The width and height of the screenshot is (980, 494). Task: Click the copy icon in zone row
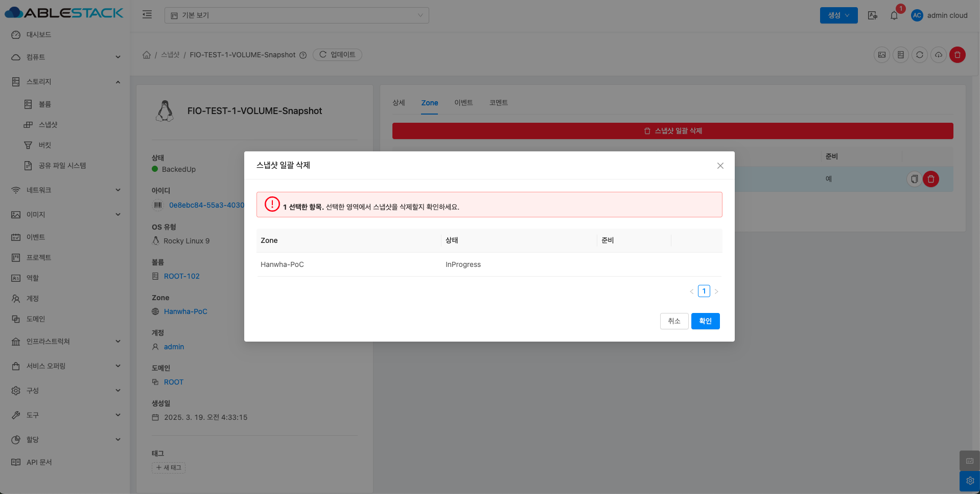pos(914,179)
